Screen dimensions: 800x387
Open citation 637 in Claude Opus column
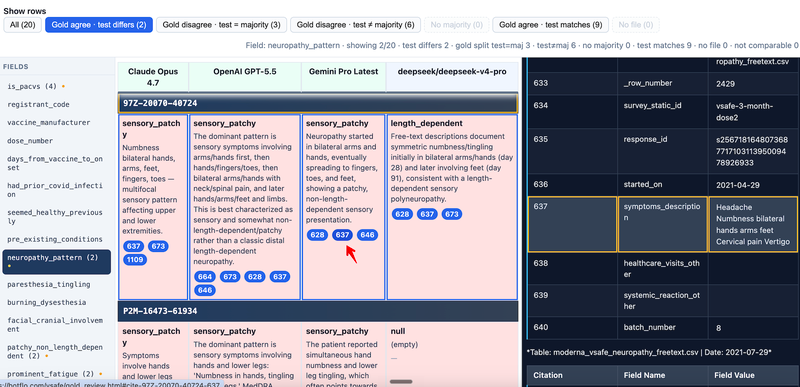pos(134,246)
